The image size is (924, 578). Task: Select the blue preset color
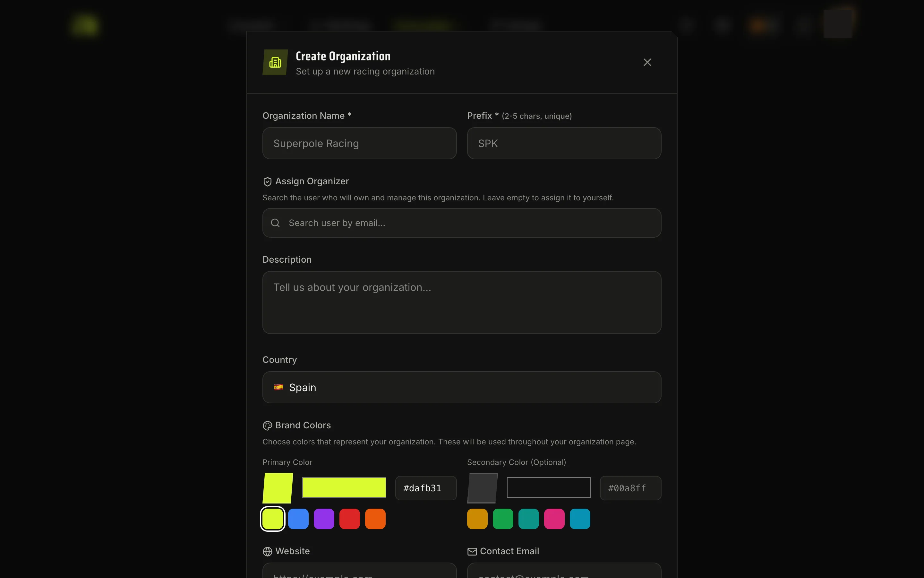tap(298, 519)
